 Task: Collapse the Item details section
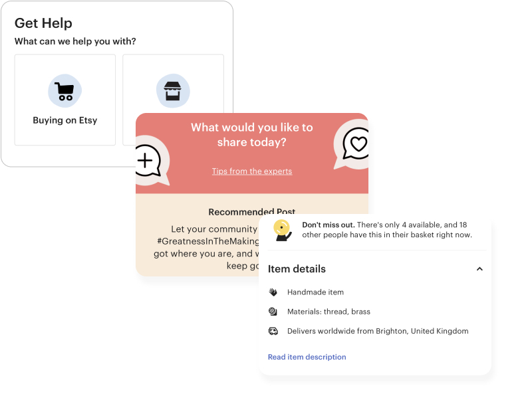(479, 269)
